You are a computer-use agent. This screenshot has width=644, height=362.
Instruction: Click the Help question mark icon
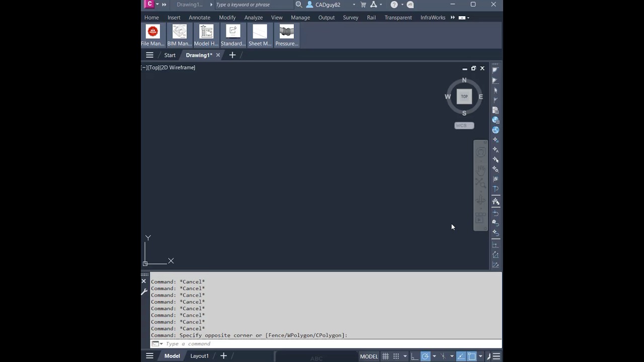coord(394,5)
